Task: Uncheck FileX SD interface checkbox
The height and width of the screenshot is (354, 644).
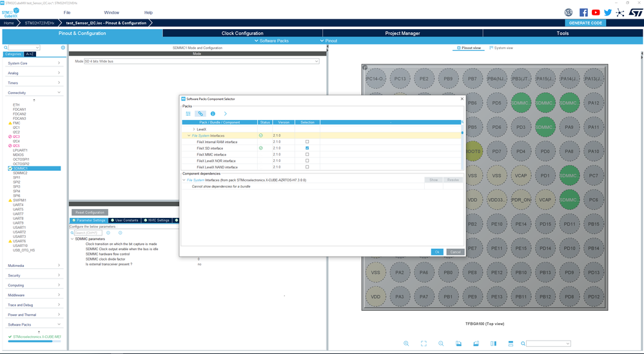Action: (307, 148)
